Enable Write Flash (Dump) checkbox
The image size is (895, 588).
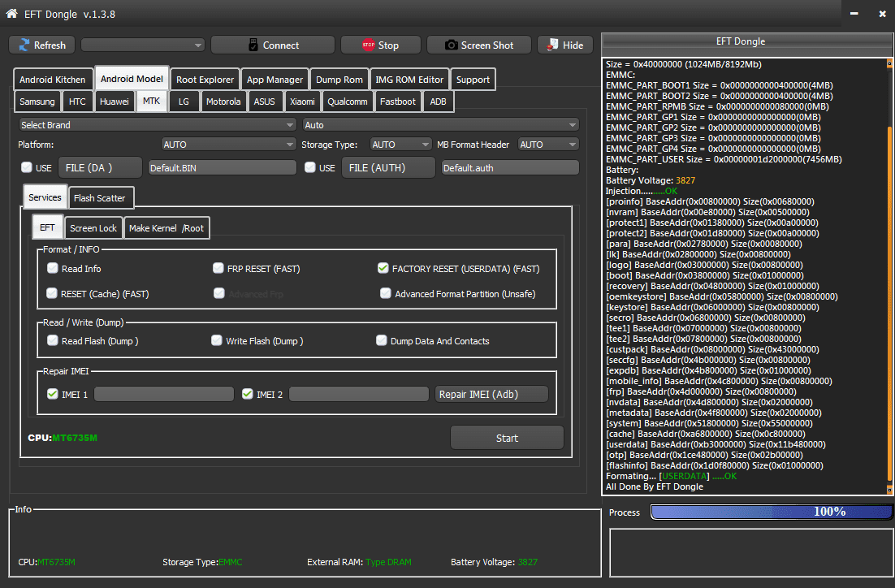click(x=216, y=341)
